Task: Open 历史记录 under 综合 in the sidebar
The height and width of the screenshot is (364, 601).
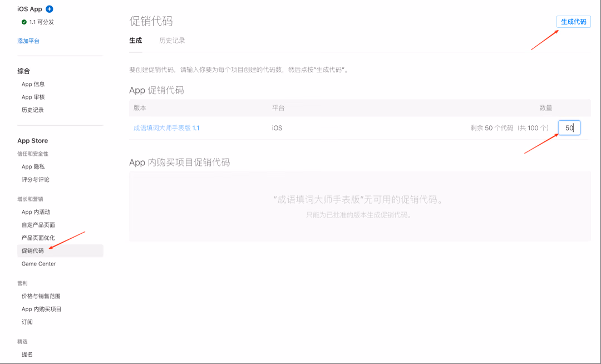Action: tap(33, 110)
